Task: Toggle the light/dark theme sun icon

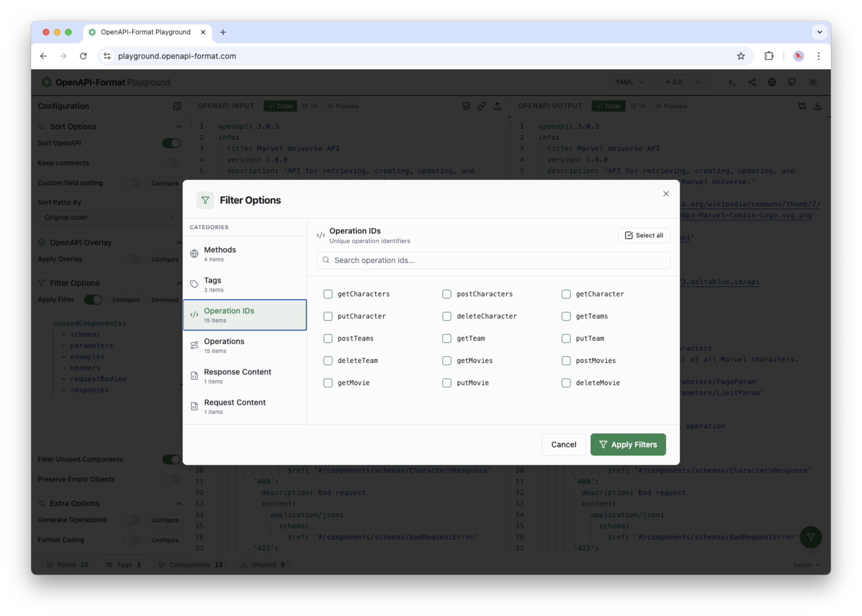Action: coord(813,82)
